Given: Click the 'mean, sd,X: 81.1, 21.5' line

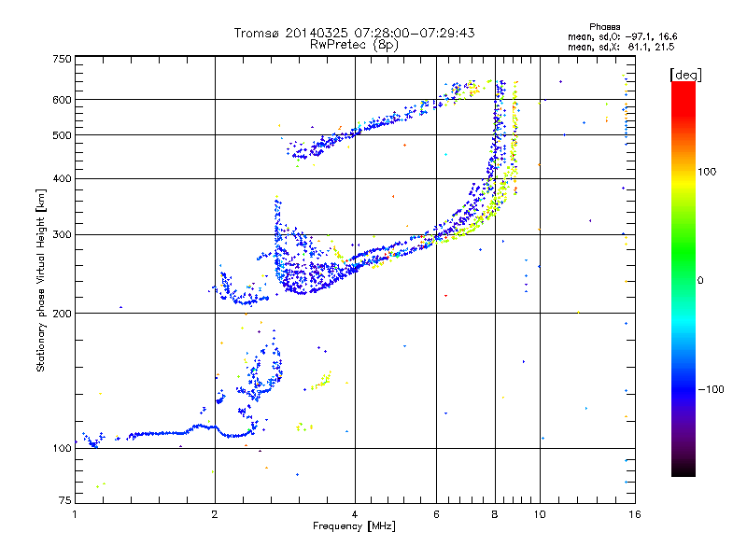Looking at the screenshot, I should click(621, 47).
